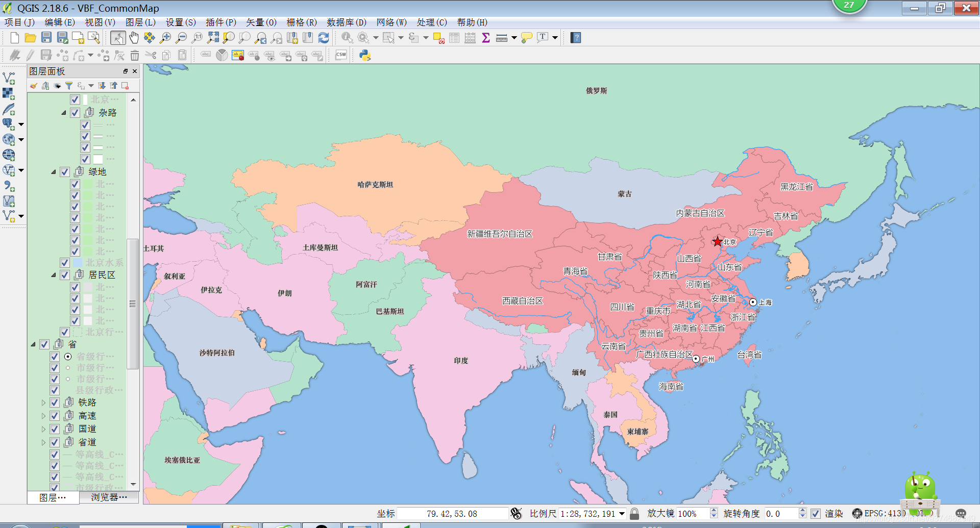Uncheck the 省 group checkbox

click(x=44, y=344)
